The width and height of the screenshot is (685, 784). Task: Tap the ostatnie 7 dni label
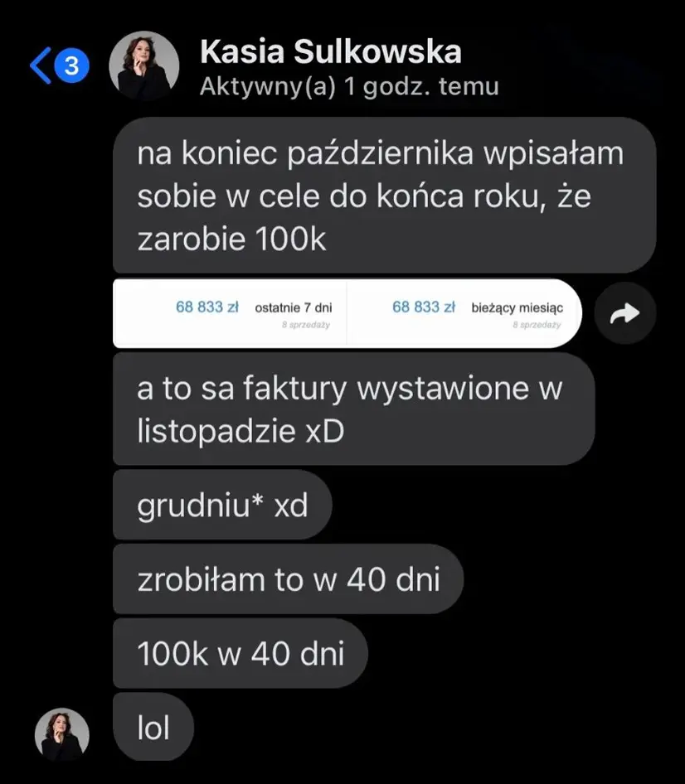[x=294, y=308]
